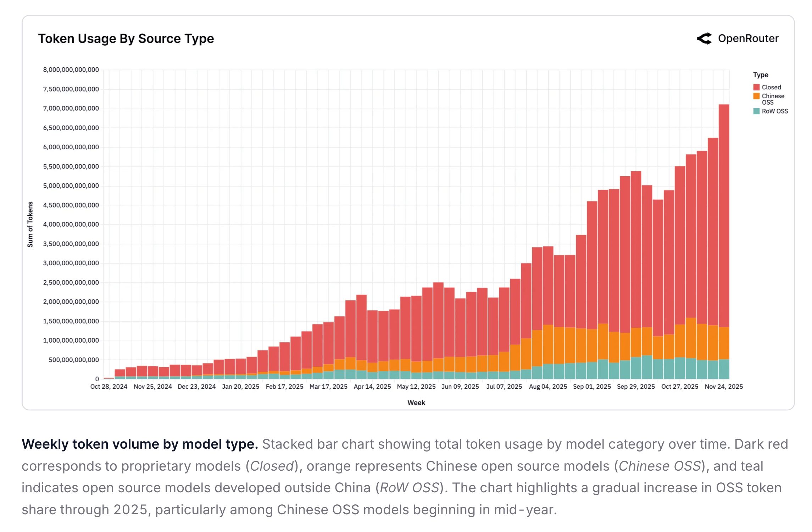Click the Nov 24, 2025 x-axis label
Image resolution: width=812 pixels, height=532 pixels.
click(x=724, y=387)
